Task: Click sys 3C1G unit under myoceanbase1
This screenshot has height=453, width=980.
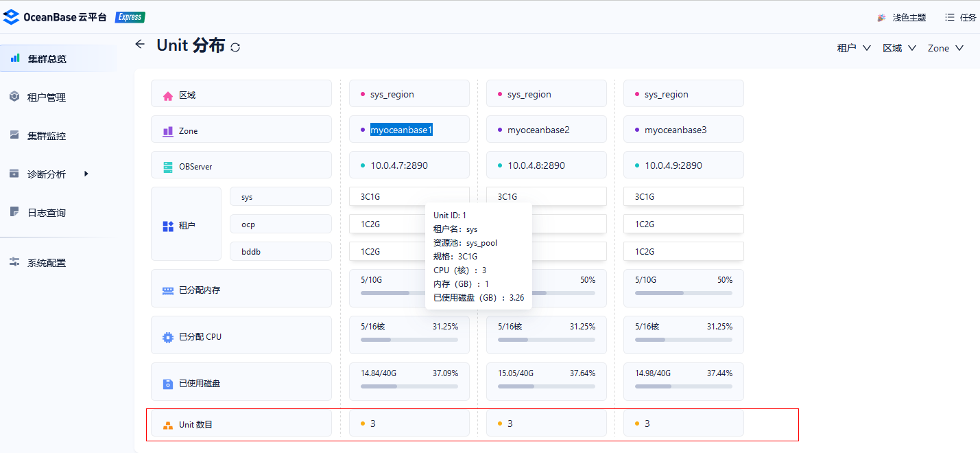Action: tap(409, 196)
